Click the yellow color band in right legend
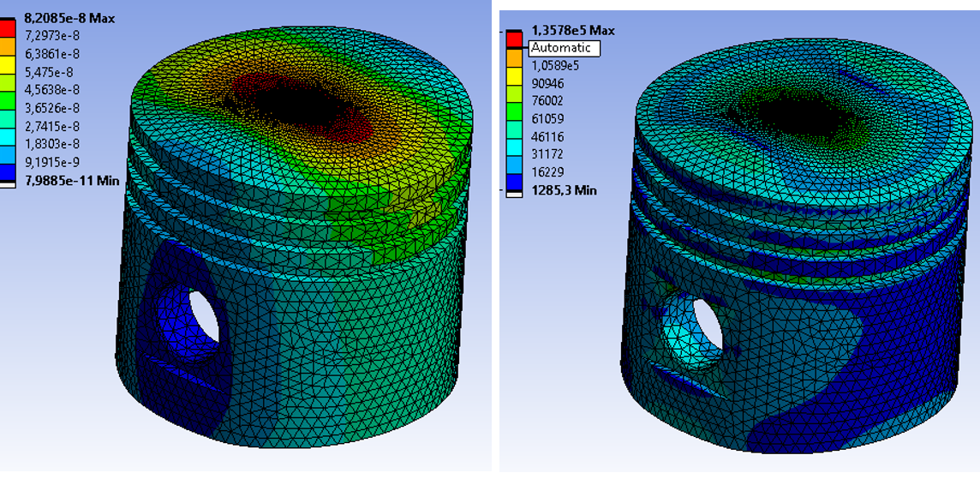This screenshot has height=479, width=980. pos(514,75)
